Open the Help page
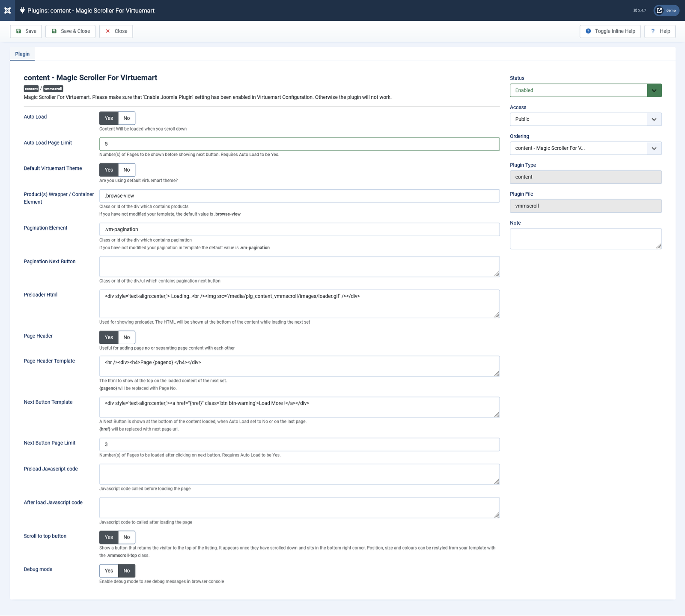The height and width of the screenshot is (616, 685). 660,31
